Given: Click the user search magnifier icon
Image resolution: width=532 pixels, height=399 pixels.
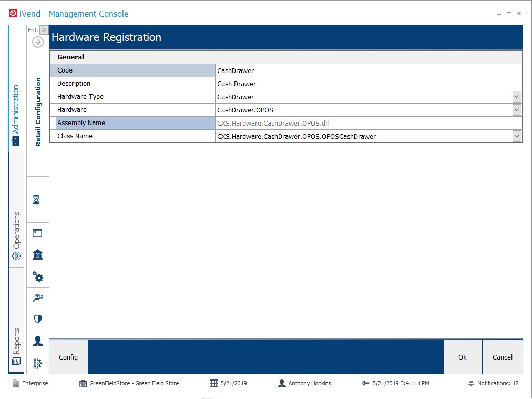Looking at the screenshot, I should point(38,298).
